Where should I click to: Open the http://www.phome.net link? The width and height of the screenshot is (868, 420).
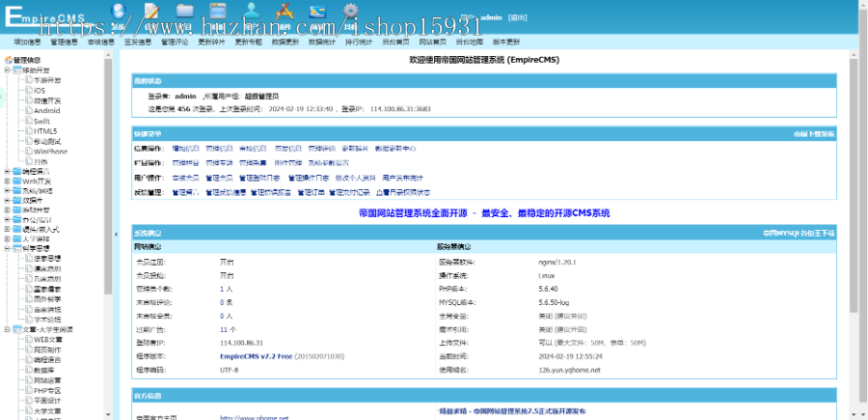[255, 418]
